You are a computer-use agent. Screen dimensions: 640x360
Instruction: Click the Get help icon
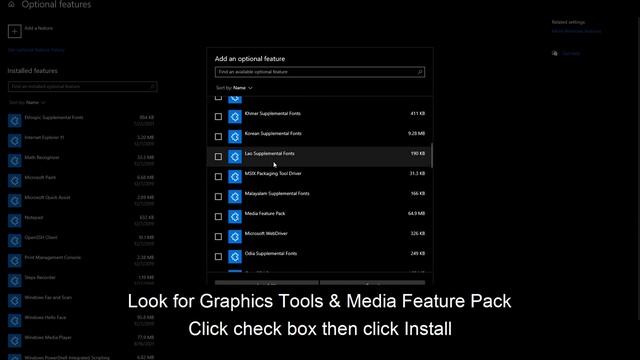tap(555, 53)
